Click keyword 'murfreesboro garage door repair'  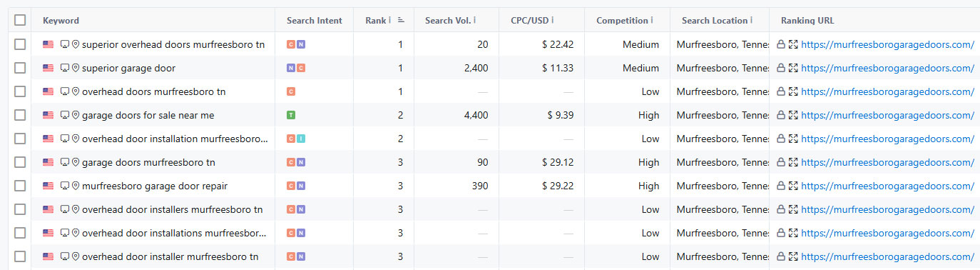(x=155, y=186)
